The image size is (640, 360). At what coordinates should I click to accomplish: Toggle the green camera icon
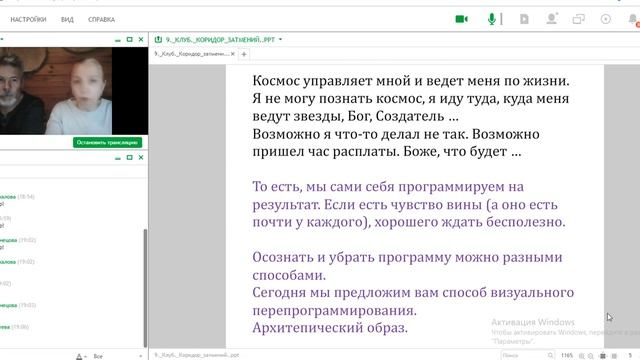pyautogui.click(x=461, y=19)
